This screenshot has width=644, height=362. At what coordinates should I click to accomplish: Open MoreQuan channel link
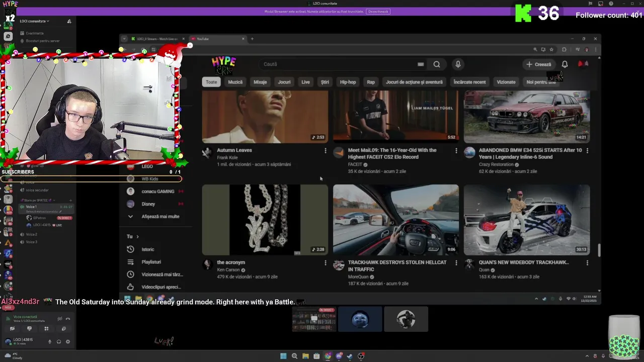click(x=358, y=277)
